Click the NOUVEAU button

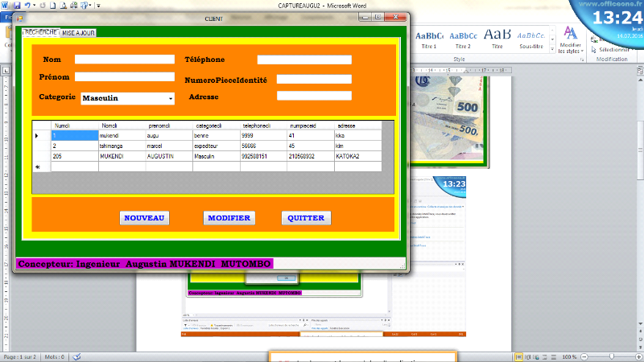144,218
